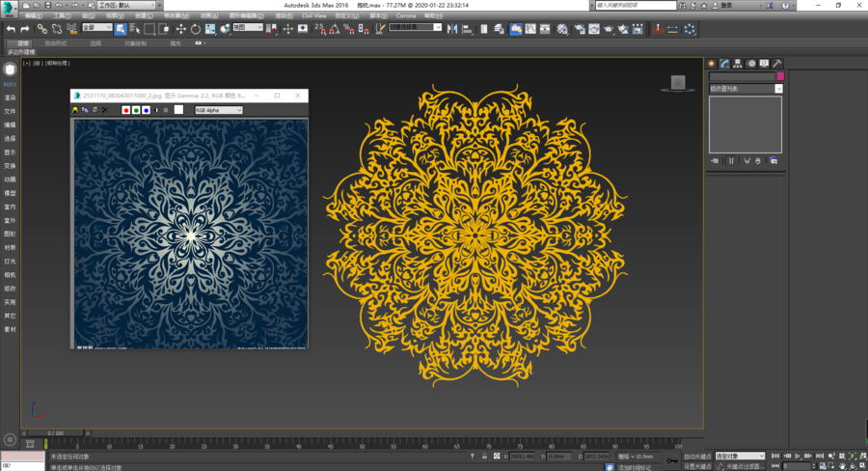This screenshot has width=868, height=471.
Task: Click the play animation button
Action: (798, 456)
